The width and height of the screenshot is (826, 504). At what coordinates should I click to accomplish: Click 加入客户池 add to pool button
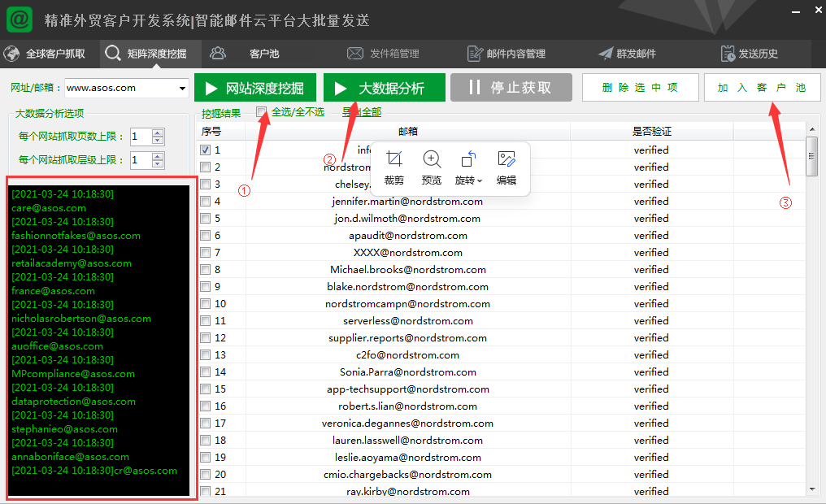click(x=762, y=88)
